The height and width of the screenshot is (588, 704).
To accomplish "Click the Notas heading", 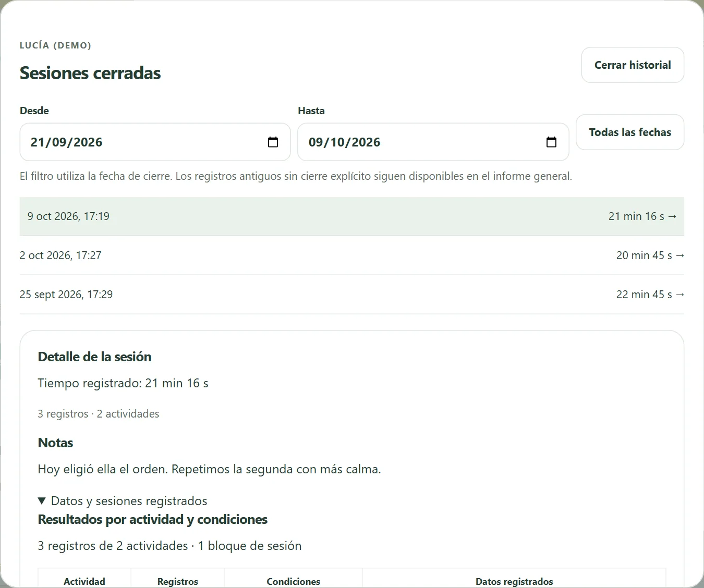I will point(55,443).
